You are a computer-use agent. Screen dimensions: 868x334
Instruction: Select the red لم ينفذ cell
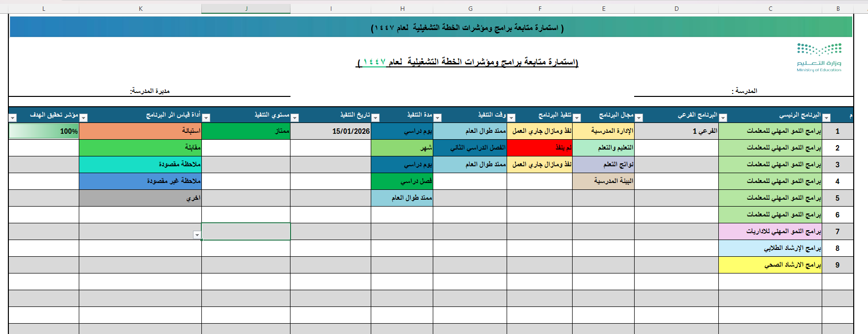pos(540,148)
